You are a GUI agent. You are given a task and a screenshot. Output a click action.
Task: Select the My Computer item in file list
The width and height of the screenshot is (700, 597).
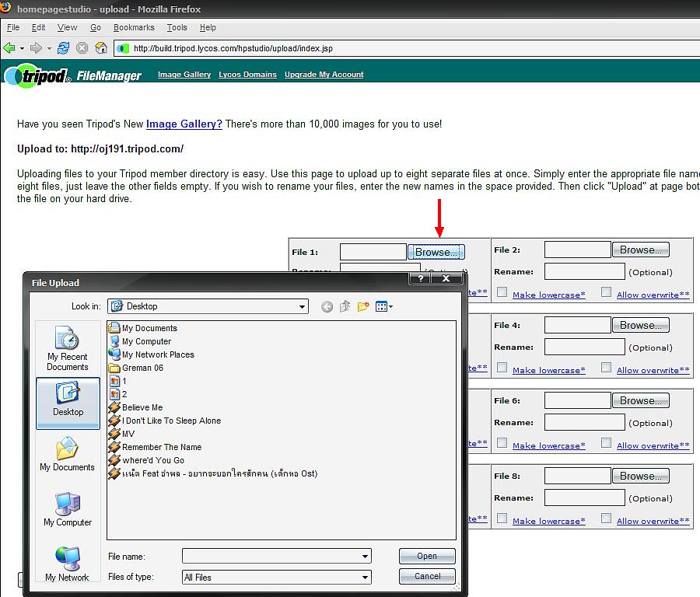pos(140,341)
